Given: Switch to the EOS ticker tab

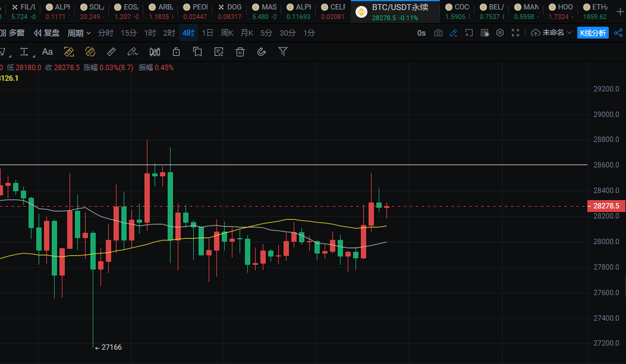Looking at the screenshot, I should point(127,12).
